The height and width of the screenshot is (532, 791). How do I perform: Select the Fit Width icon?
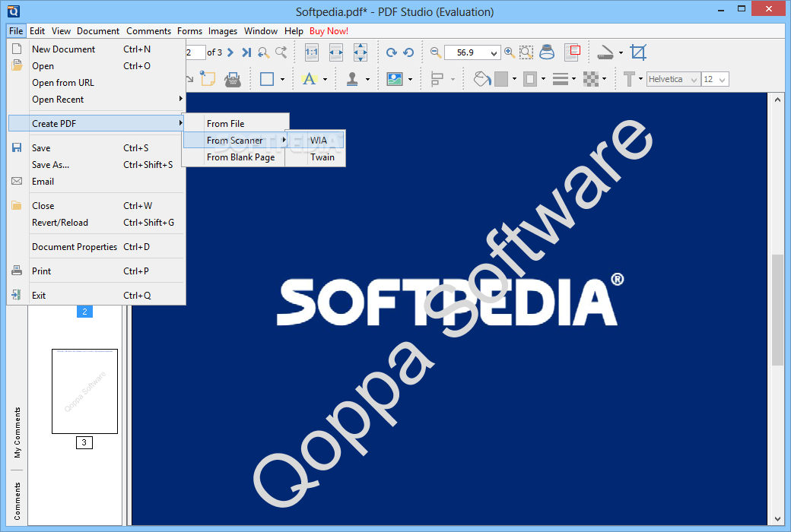point(336,52)
